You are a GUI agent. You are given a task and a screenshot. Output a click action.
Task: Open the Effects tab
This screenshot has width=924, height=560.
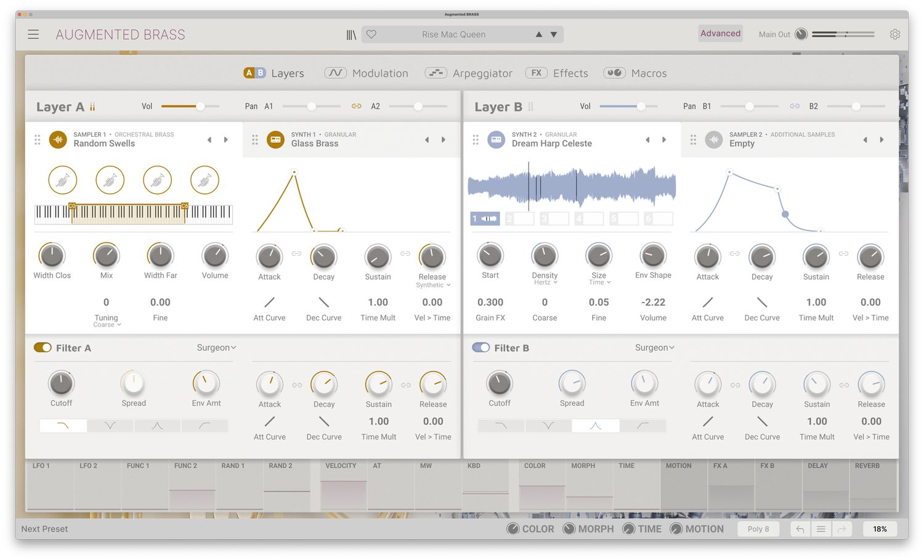(x=557, y=73)
